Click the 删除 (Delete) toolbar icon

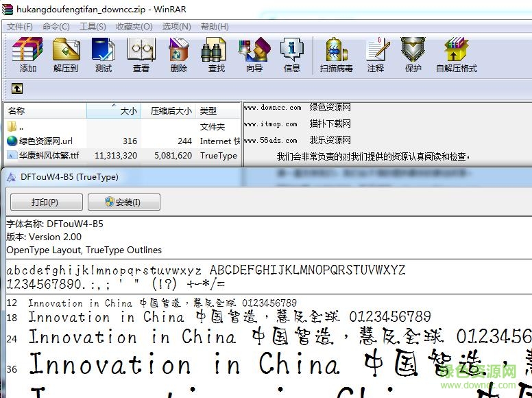(179, 55)
